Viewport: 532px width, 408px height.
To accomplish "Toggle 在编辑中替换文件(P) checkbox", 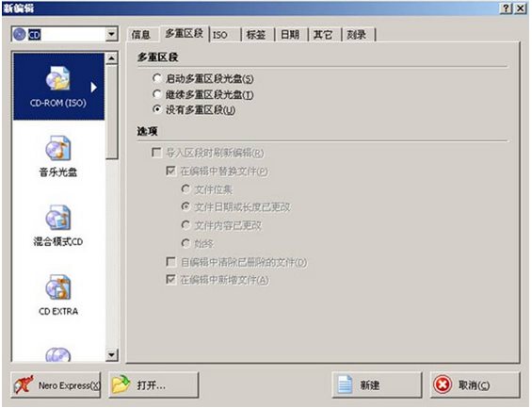I will 171,171.
